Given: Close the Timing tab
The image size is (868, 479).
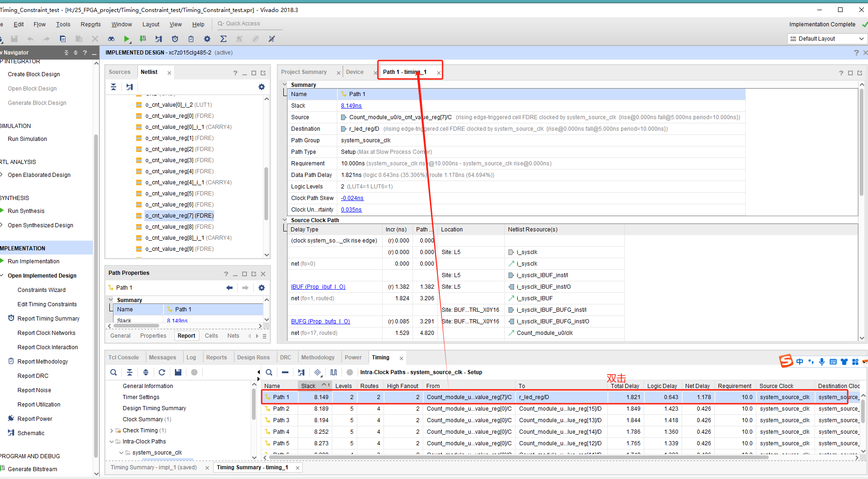Looking at the screenshot, I should point(401,358).
